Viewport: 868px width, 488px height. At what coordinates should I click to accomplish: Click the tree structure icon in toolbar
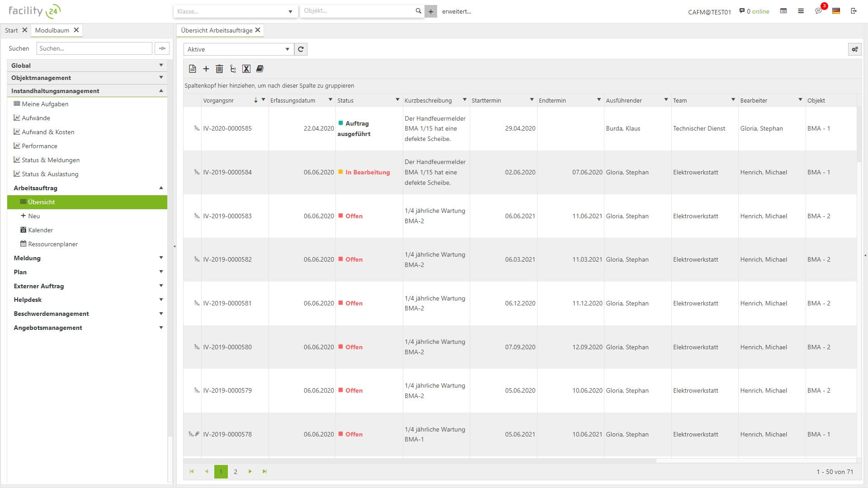point(233,69)
